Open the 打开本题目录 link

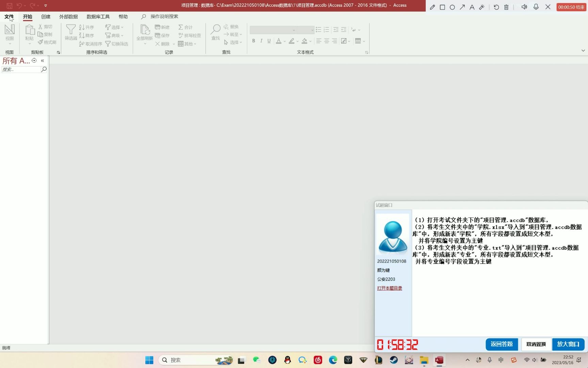pyautogui.click(x=389, y=288)
